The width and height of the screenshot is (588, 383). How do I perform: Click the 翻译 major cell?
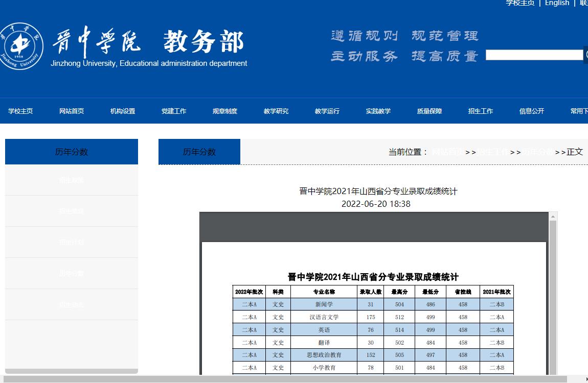pos(324,343)
